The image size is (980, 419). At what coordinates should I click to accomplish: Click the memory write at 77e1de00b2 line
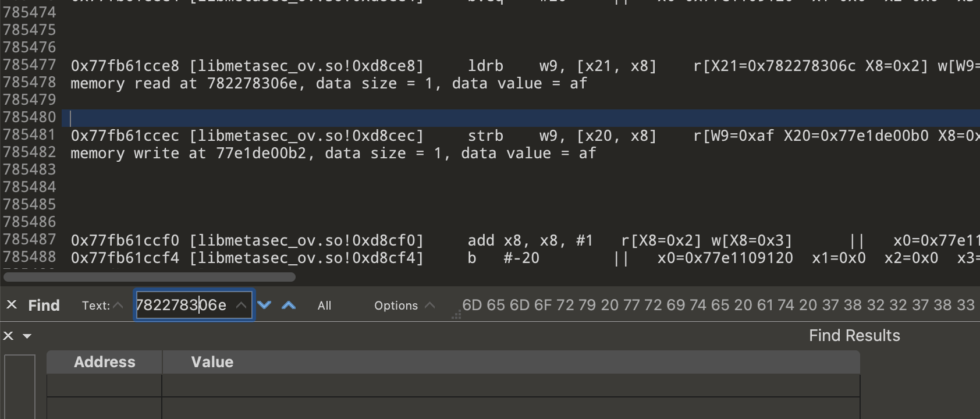point(333,153)
